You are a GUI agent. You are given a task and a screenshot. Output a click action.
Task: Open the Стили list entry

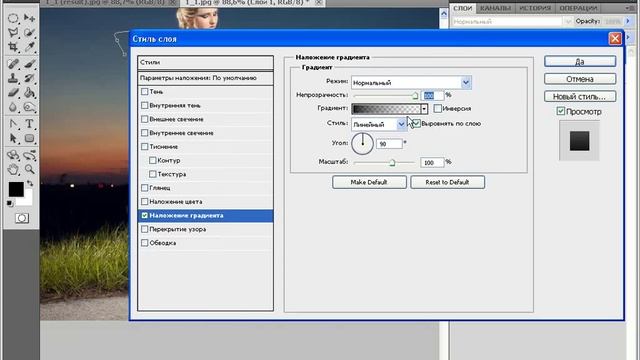205,62
